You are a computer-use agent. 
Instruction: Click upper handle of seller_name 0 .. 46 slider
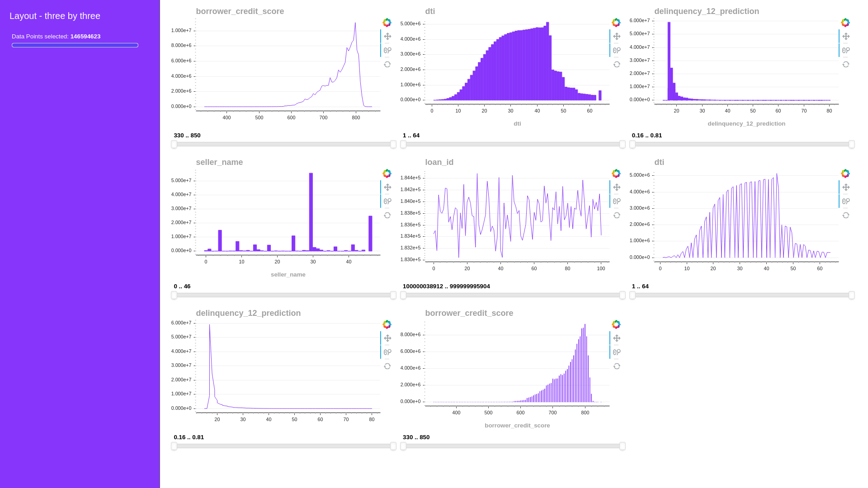coord(393,295)
